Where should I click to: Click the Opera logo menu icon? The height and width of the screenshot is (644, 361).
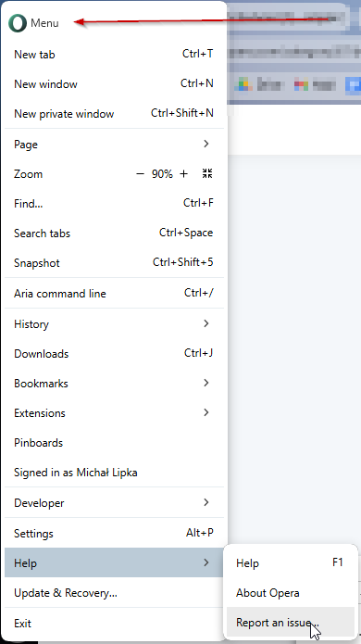point(18,23)
